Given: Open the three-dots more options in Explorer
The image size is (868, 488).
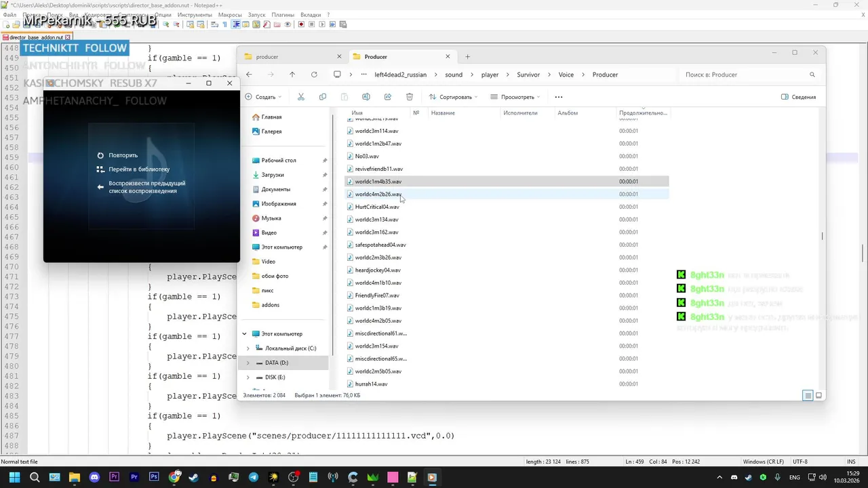Looking at the screenshot, I should point(559,97).
